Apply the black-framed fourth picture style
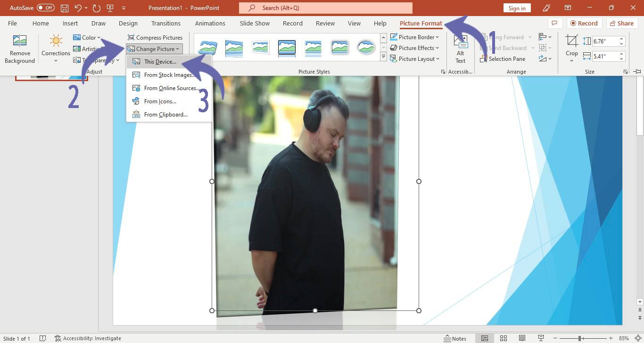The height and width of the screenshot is (343, 644). click(x=287, y=47)
